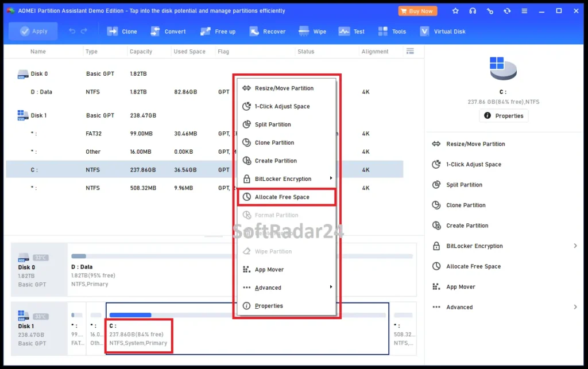Expand BitLocker Encryption submenu in context menu
Viewport: 588px width, 369px height.
tap(287, 178)
